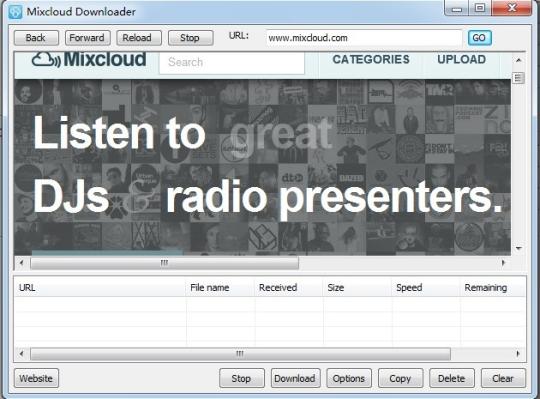
Task: Minimize the Mixcloud Downloader window
Action: pos(456,8)
